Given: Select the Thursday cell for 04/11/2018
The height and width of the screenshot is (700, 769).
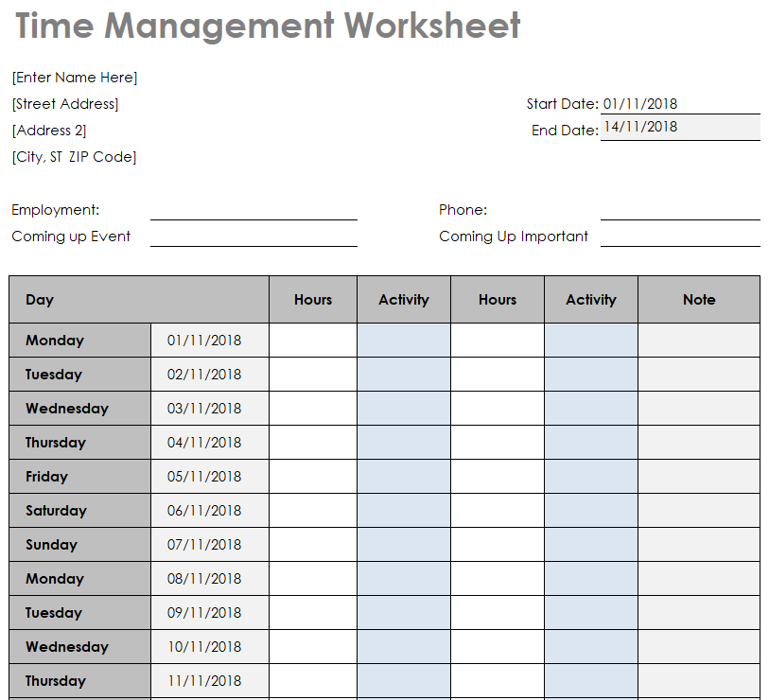Looking at the screenshot, I should click(80, 443).
